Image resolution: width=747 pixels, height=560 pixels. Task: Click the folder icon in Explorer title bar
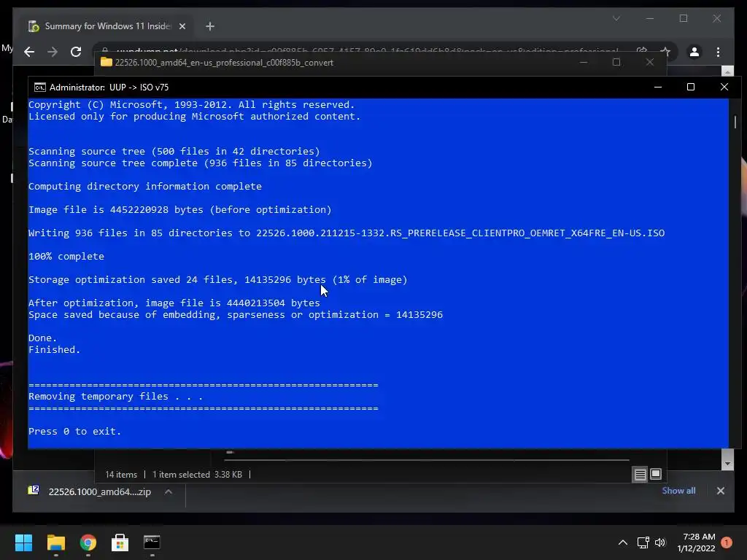107,63
